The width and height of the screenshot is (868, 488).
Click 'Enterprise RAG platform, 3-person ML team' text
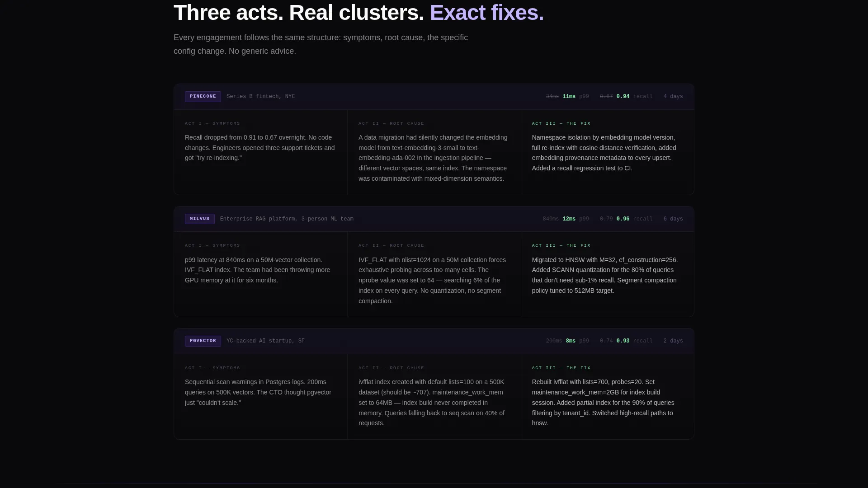click(287, 219)
